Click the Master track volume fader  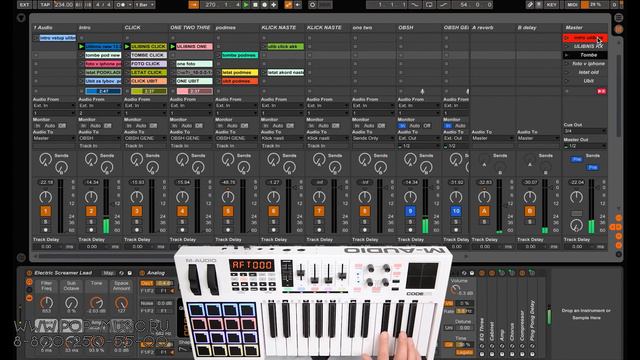591,206
